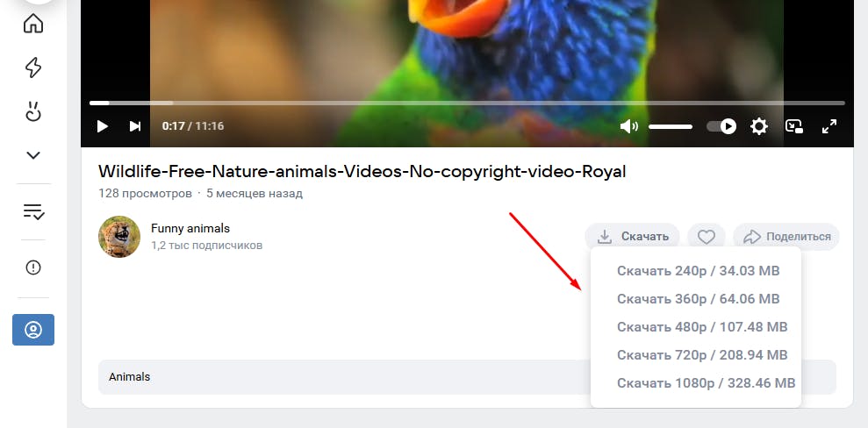Like the video with heart button
Screen dimensions: 868x428
tap(706, 237)
